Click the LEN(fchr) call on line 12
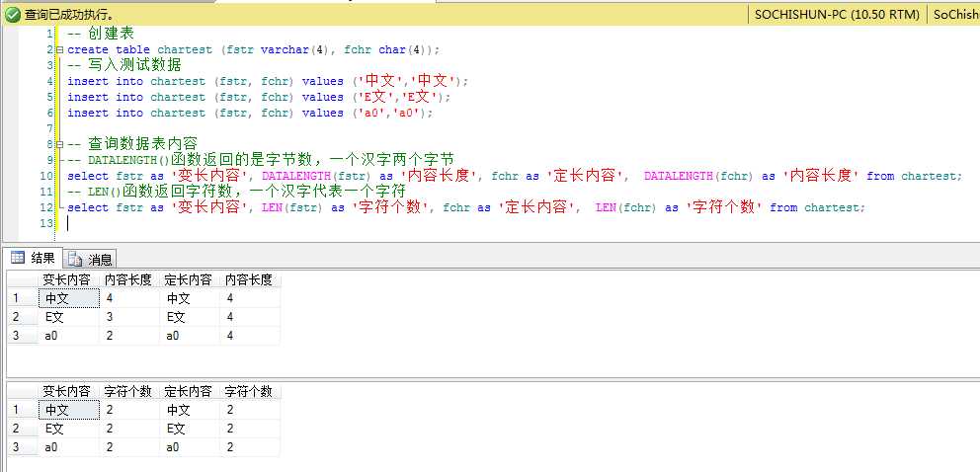This screenshot has width=980, height=472. (625, 207)
